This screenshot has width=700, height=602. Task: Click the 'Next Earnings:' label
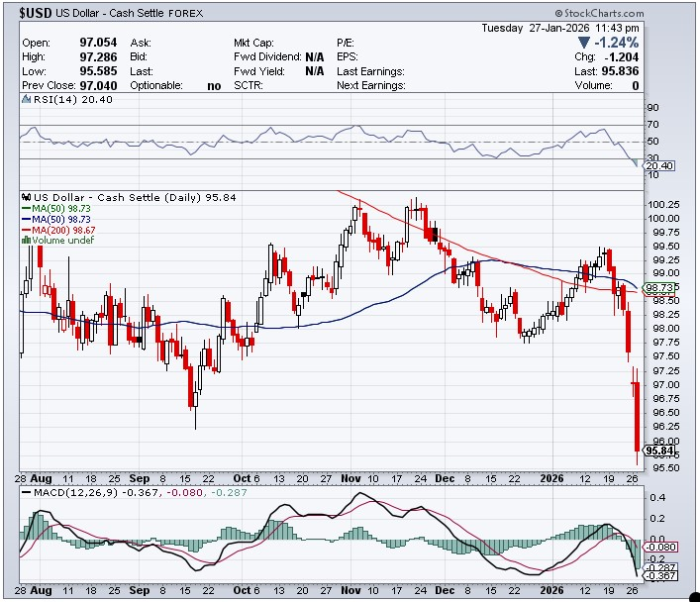(x=371, y=85)
